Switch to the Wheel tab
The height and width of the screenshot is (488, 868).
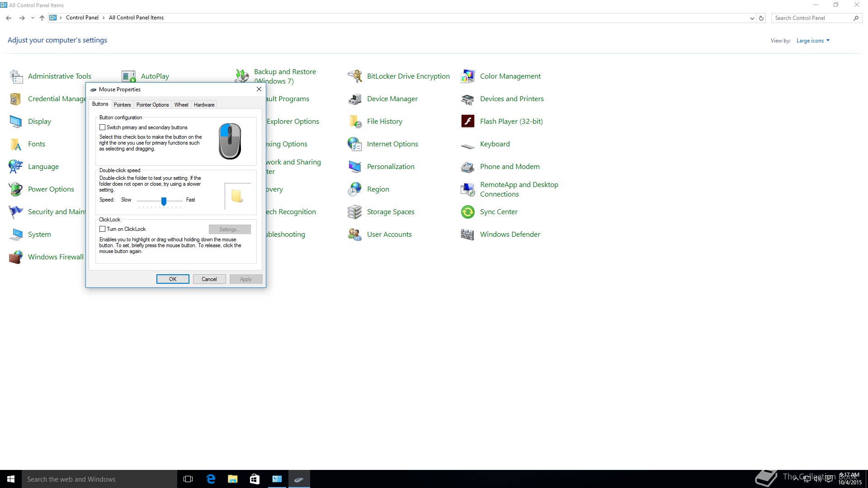pos(181,105)
